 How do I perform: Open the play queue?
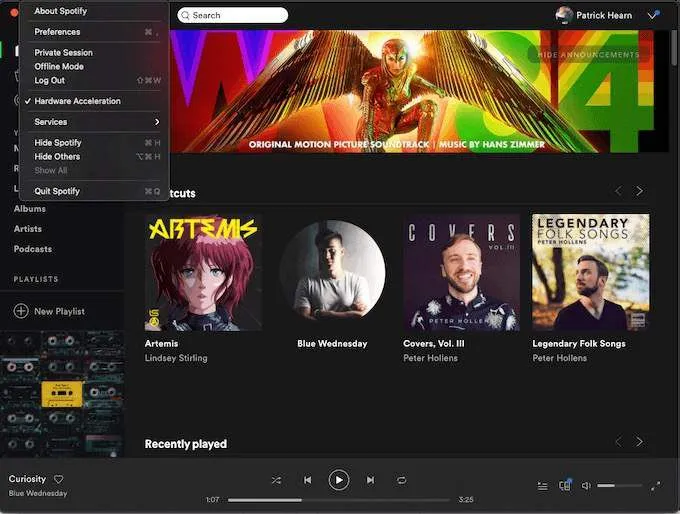pos(543,486)
